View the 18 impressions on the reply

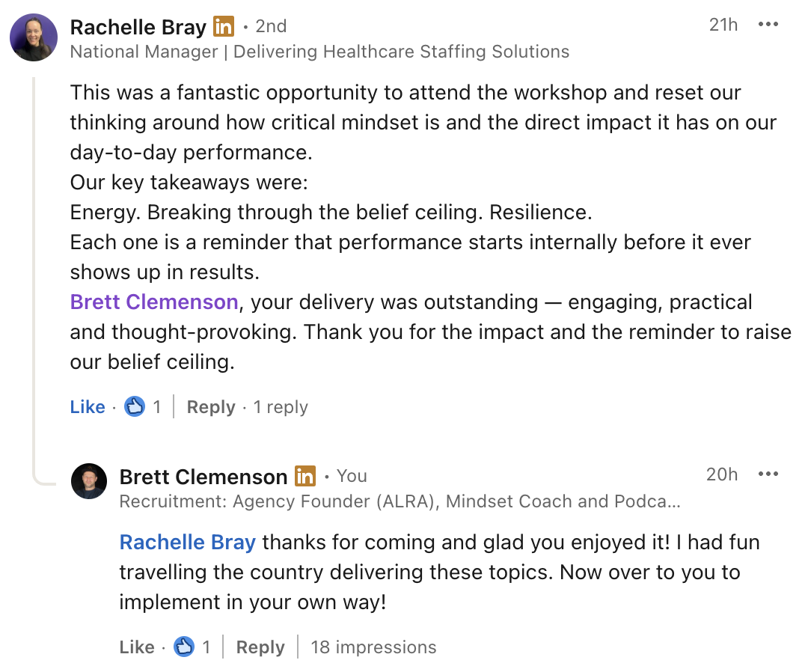coord(373,647)
